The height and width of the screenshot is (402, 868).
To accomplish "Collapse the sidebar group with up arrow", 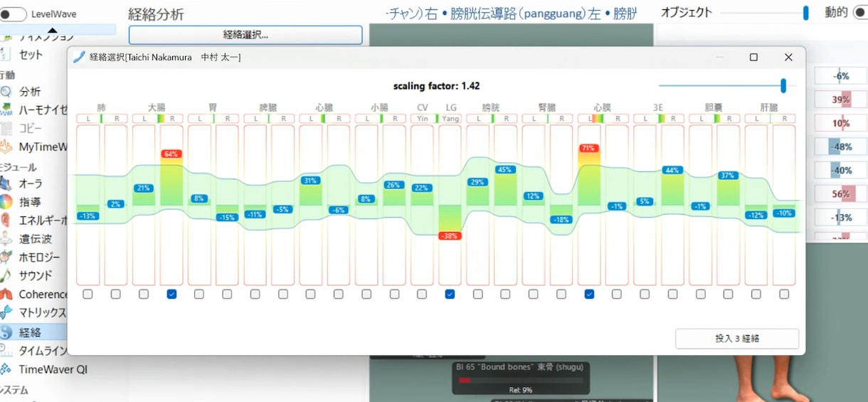I will pyautogui.click(x=53, y=30).
